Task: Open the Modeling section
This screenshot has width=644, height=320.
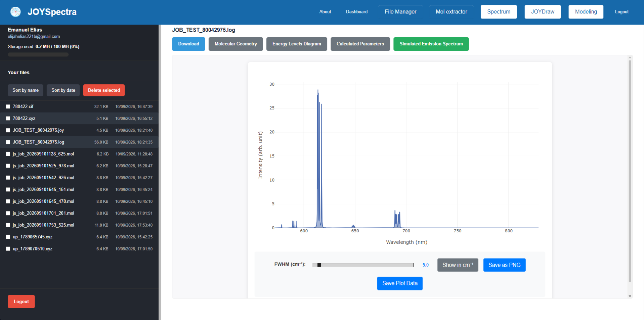Action: [x=586, y=12]
